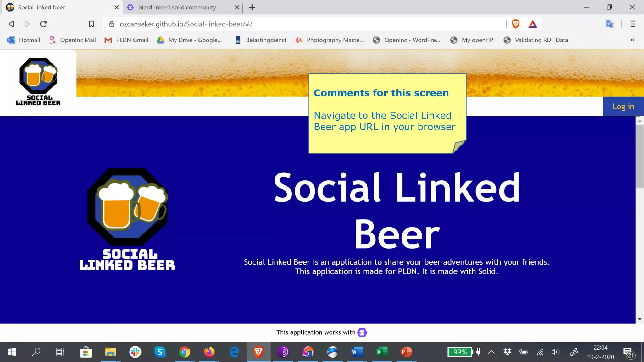
Task: Open the browser hamburger menu
Action: click(x=633, y=24)
